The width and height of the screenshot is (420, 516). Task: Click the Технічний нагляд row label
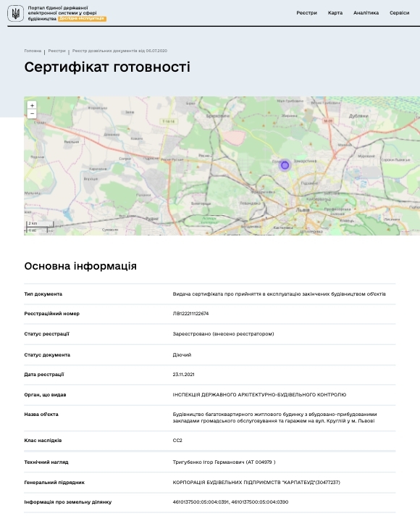46,462
